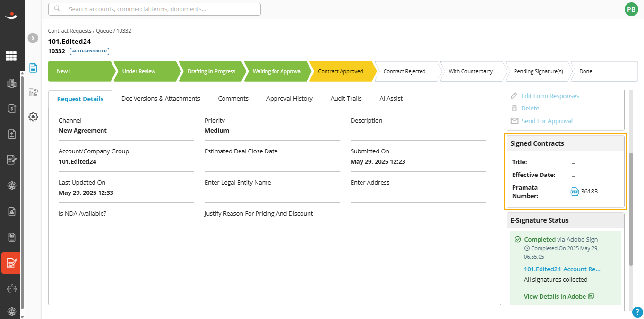Screen dimensions: 644x319
Task: Open the Approval History tab
Action: coord(289,99)
